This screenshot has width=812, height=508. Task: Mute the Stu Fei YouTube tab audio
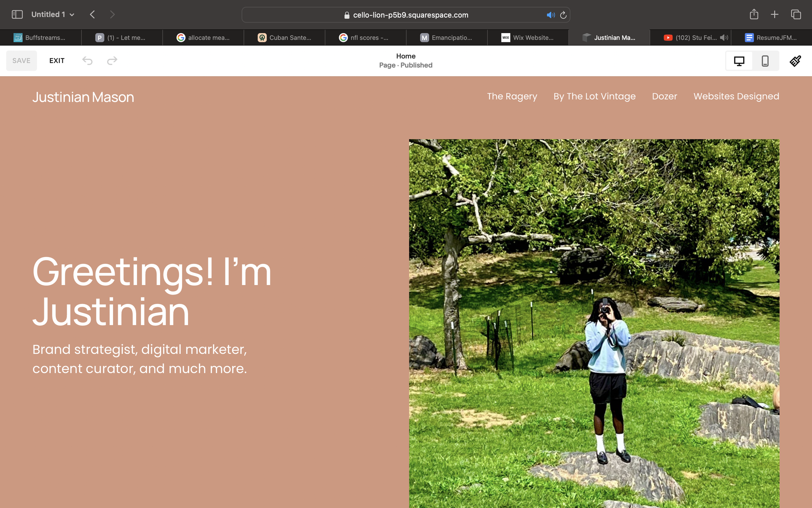tap(724, 38)
